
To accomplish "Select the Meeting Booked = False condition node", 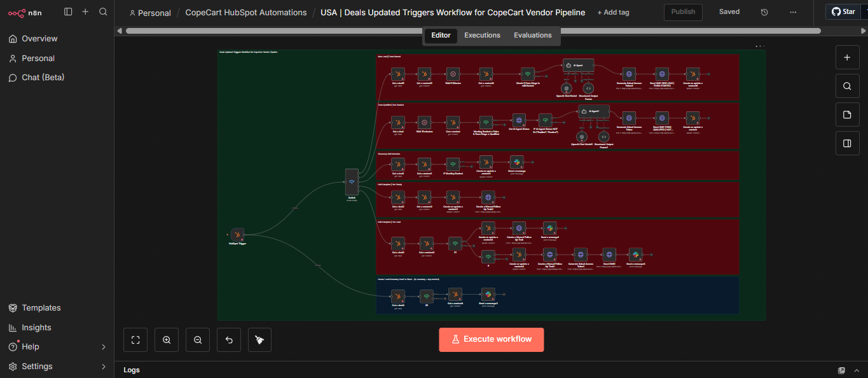I will pyautogui.click(x=486, y=122).
